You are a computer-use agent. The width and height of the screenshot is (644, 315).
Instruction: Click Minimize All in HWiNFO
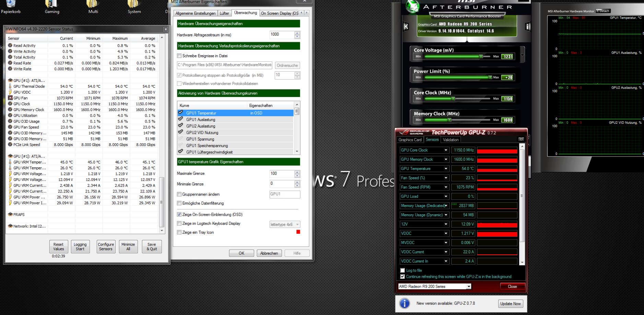128,247
